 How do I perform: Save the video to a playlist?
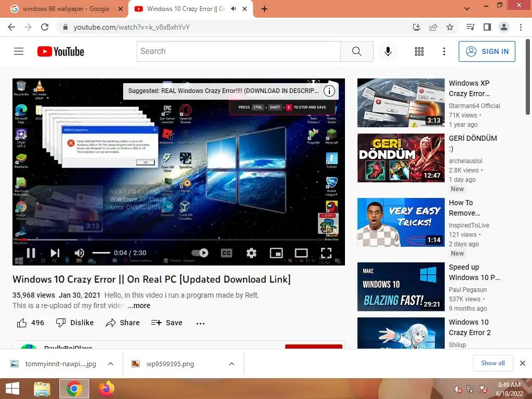pos(167,323)
